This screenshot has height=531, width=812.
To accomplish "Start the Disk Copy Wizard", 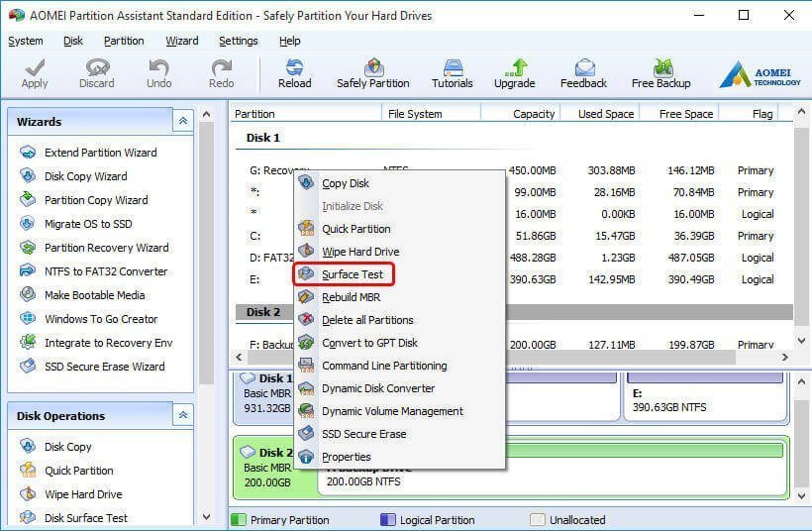I will click(x=85, y=176).
